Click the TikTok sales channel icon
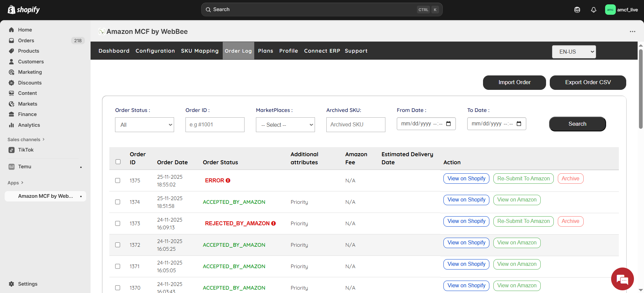This screenshot has width=644, height=293. (12, 150)
